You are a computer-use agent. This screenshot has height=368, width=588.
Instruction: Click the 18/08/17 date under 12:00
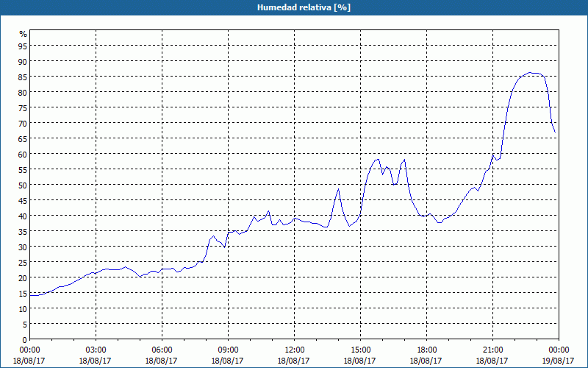click(x=295, y=361)
